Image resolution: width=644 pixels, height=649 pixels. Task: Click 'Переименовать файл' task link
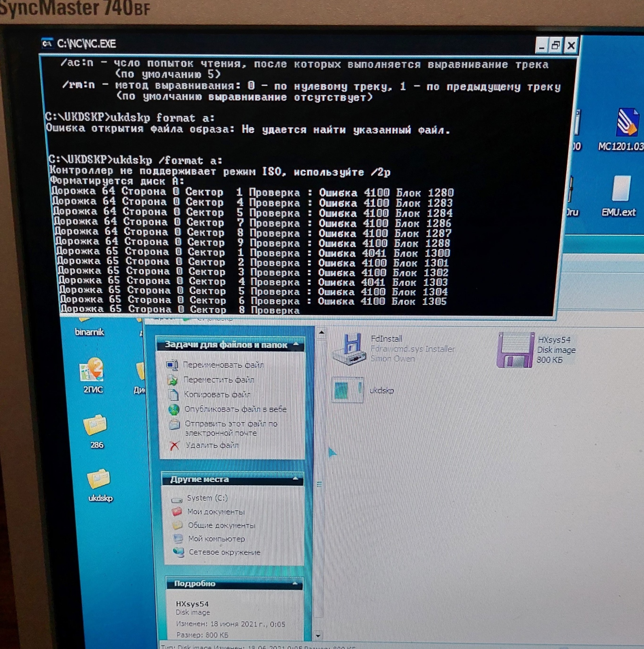click(223, 365)
